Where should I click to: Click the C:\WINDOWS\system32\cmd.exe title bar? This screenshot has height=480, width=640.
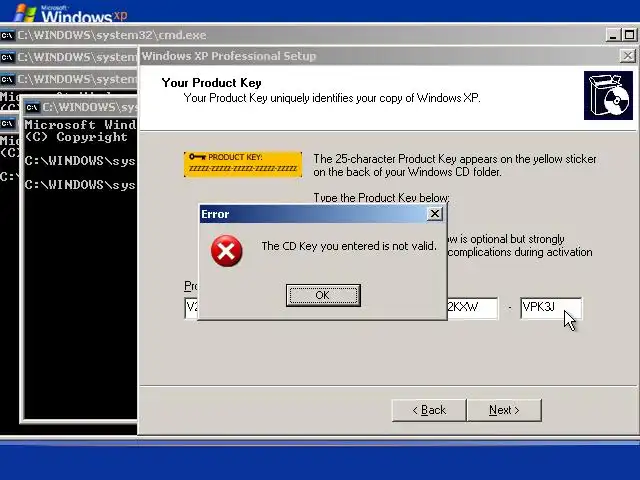pyautogui.click(x=310, y=35)
